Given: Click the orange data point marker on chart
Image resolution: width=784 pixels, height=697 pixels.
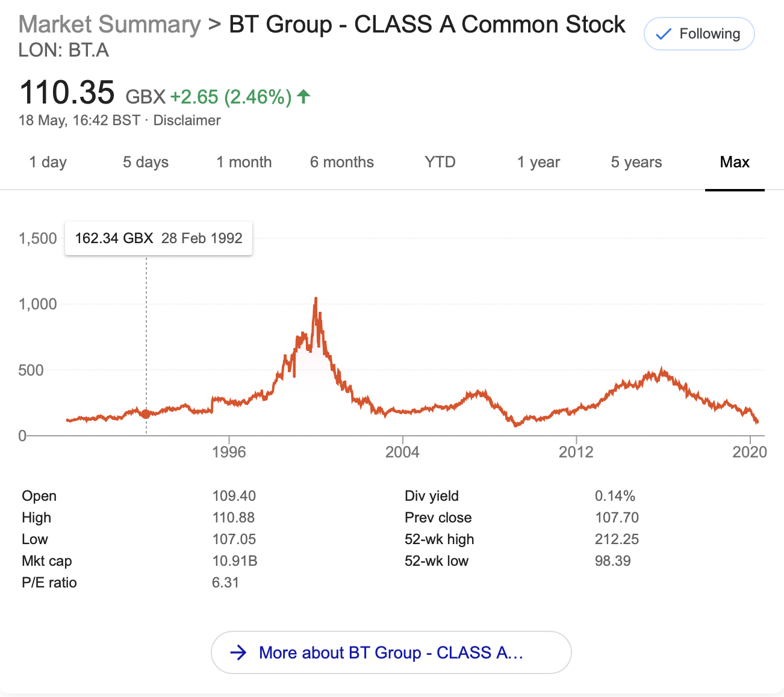Looking at the screenshot, I should 146,414.
